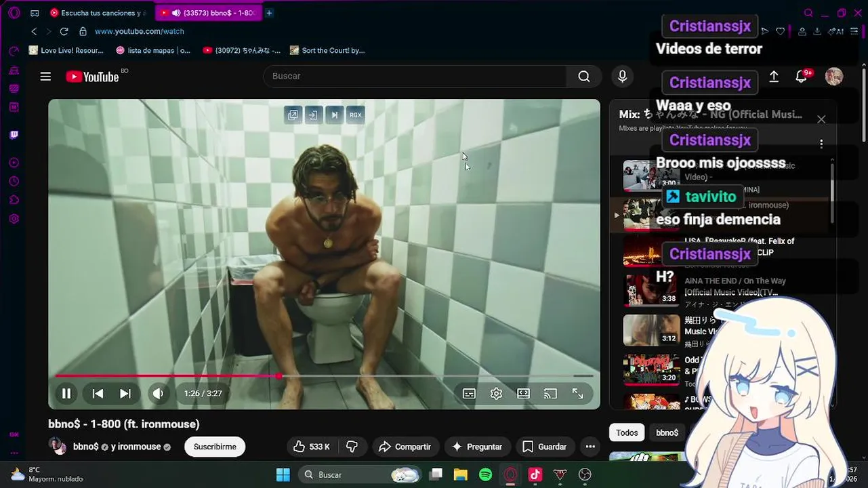Open sidebar settings gear icon
Viewport: 868px width, 488px height.
coord(14,219)
